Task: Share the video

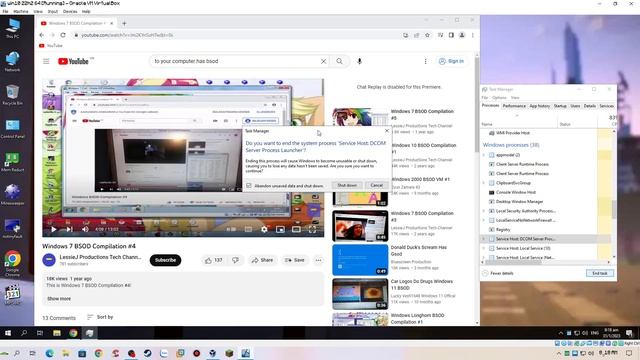Action: pos(262,260)
